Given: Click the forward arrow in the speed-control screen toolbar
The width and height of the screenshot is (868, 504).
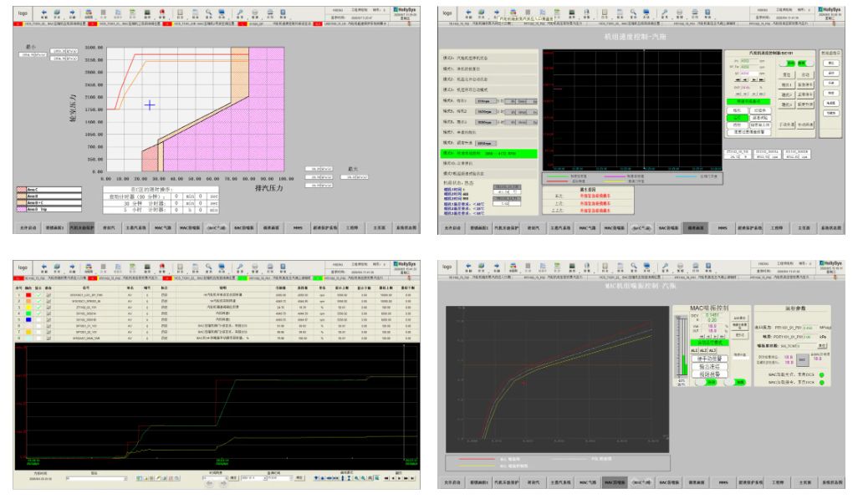Looking at the screenshot, I should pos(497,13).
